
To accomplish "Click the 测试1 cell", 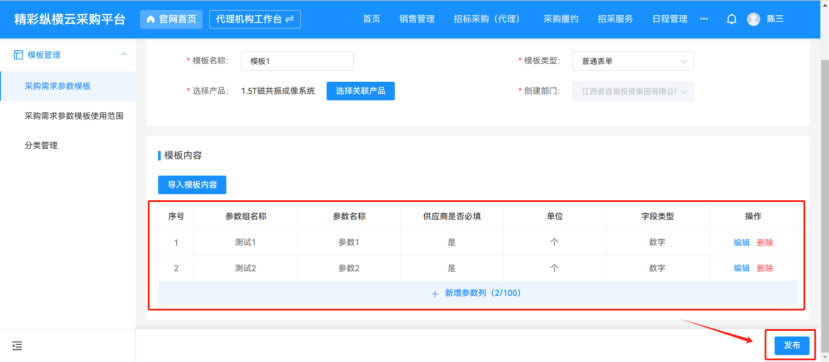I will (245, 243).
